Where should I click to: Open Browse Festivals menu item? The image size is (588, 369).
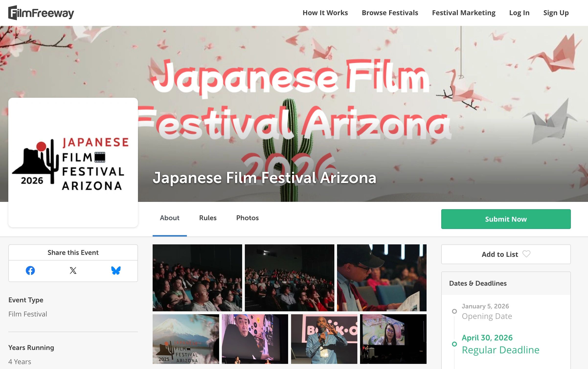click(390, 13)
